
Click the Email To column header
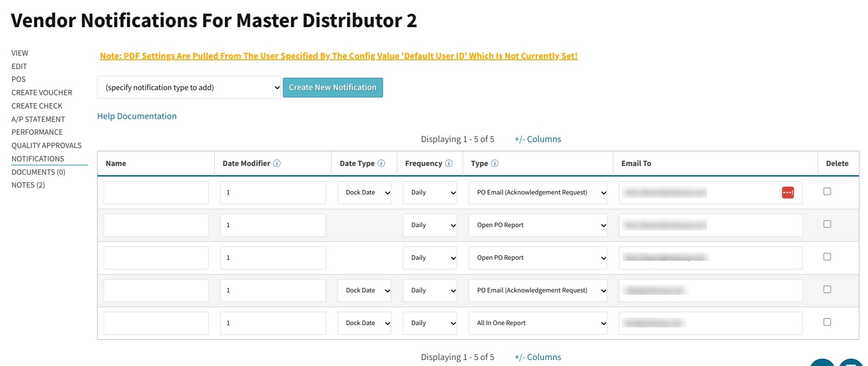click(636, 163)
